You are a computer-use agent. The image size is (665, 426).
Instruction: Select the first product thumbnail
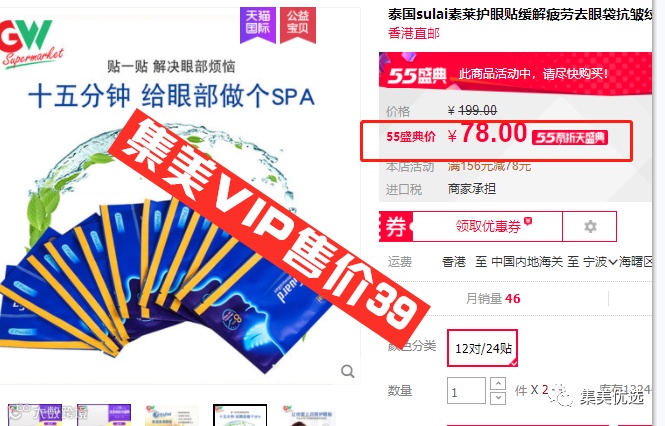(35, 415)
